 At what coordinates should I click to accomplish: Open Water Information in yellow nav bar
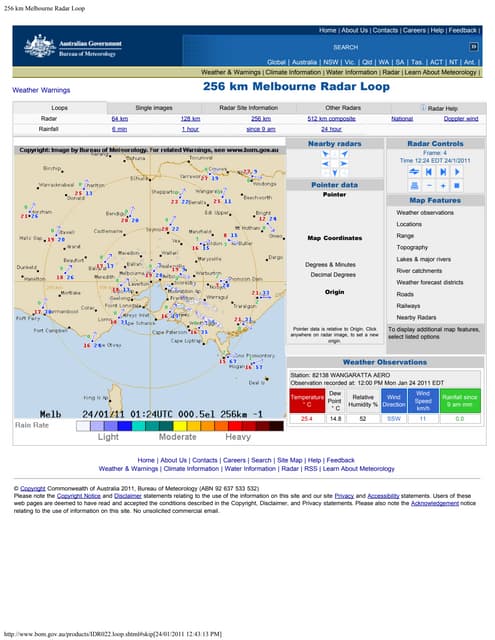[x=351, y=72]
